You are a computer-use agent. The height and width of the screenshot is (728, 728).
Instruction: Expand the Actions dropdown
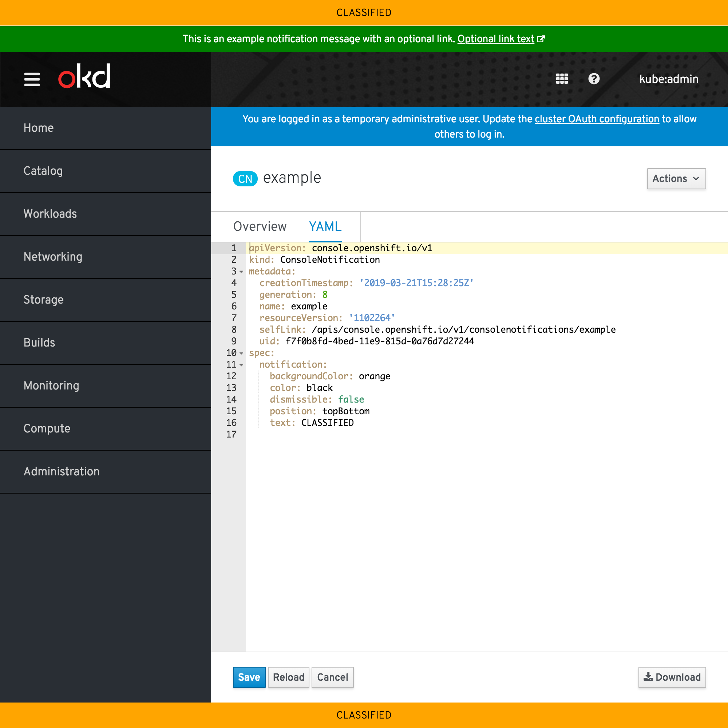[x=676, y=179]
